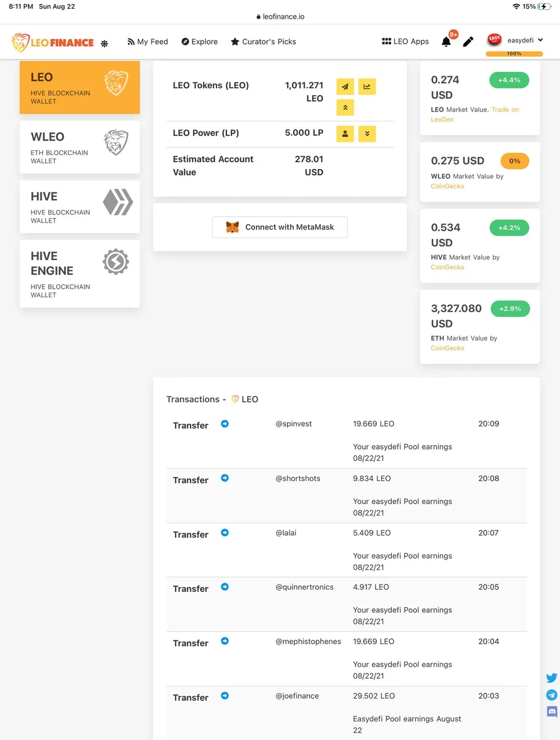Open CoinGecko link under ETH Market Value
Screen dimensions: 560x740
(447, 348)
